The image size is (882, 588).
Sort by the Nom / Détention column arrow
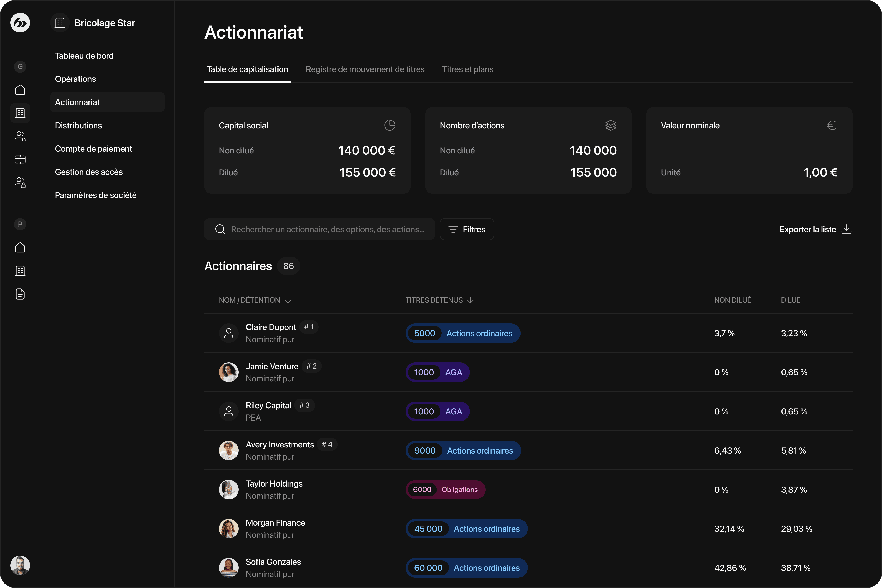[288, 300]
